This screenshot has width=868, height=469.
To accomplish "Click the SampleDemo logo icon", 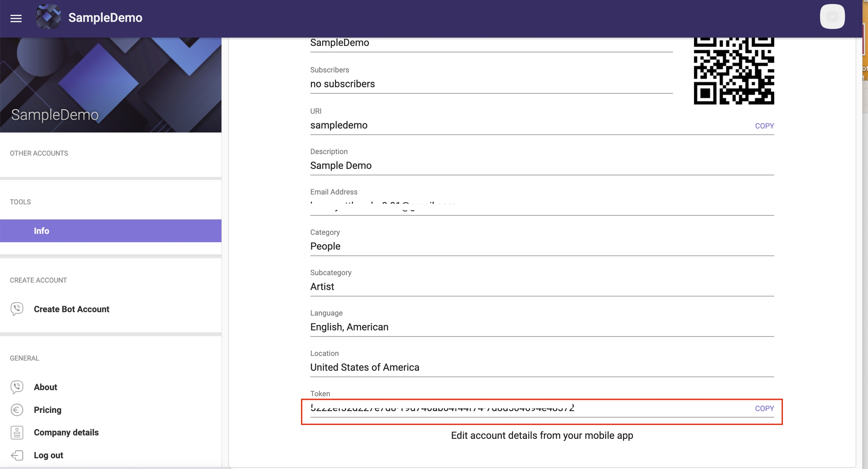I will coord(48,17).
